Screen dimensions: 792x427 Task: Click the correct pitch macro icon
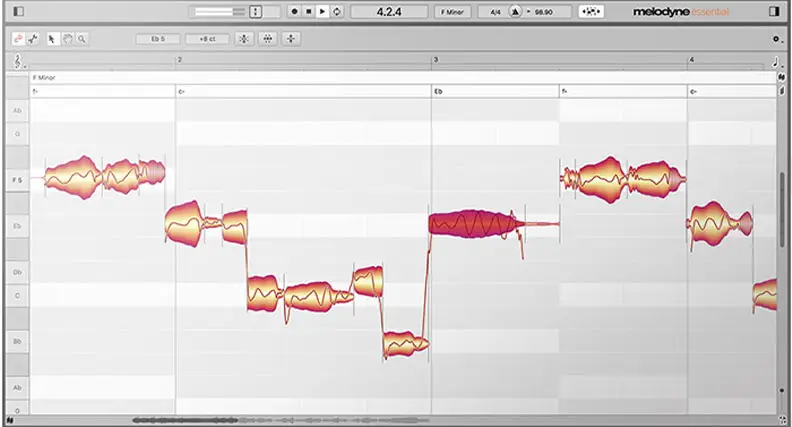pos(244,38)
